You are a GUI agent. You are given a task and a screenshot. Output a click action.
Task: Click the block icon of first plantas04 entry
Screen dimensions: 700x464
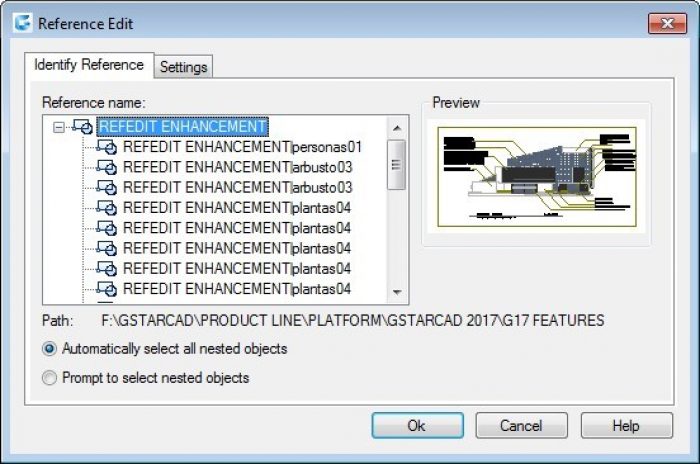[107, 208]
